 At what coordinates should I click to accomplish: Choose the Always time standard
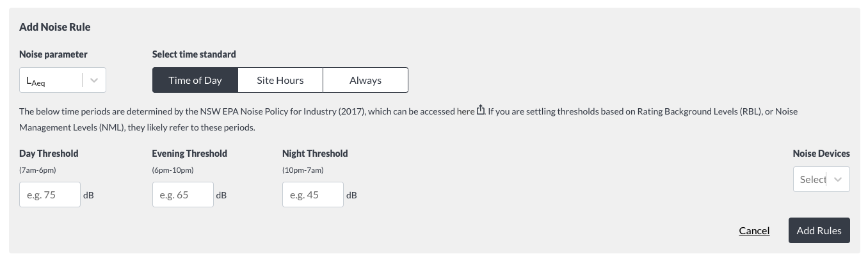pyautogui.click(x=366, y=80)
